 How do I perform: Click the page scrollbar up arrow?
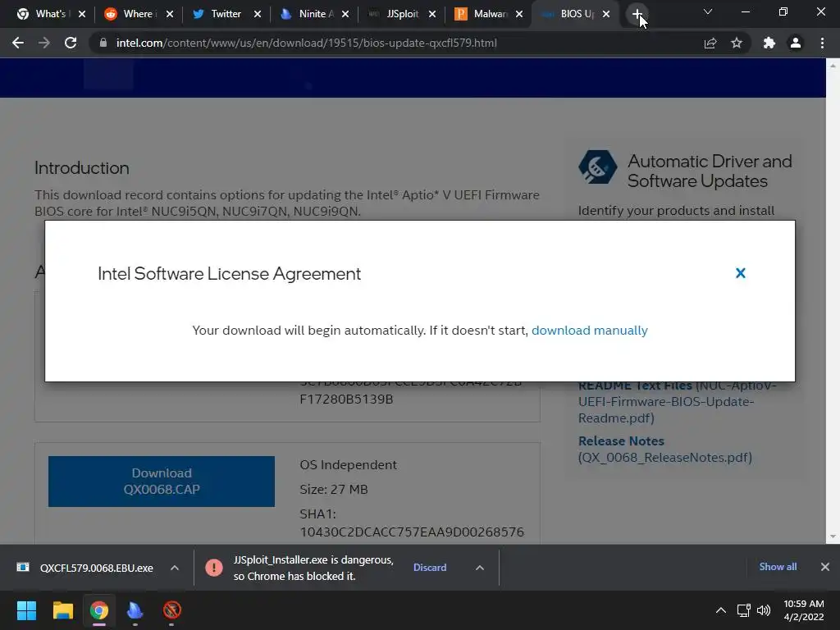point(833,66)
